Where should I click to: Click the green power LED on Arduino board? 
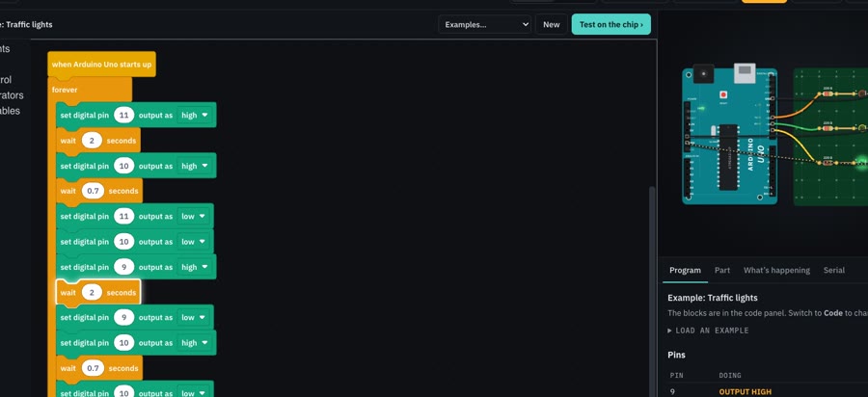pyautogui.click(x=702, y=108)
